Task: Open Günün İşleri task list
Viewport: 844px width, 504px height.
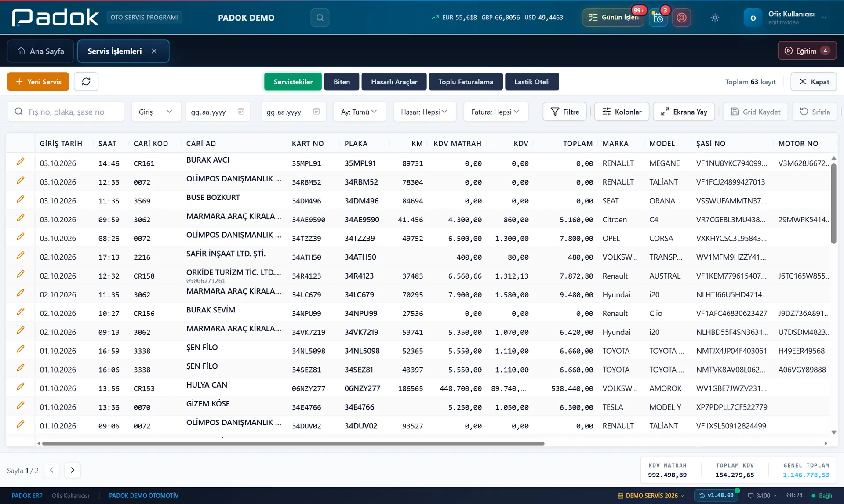Action: (x=614, y=18)
